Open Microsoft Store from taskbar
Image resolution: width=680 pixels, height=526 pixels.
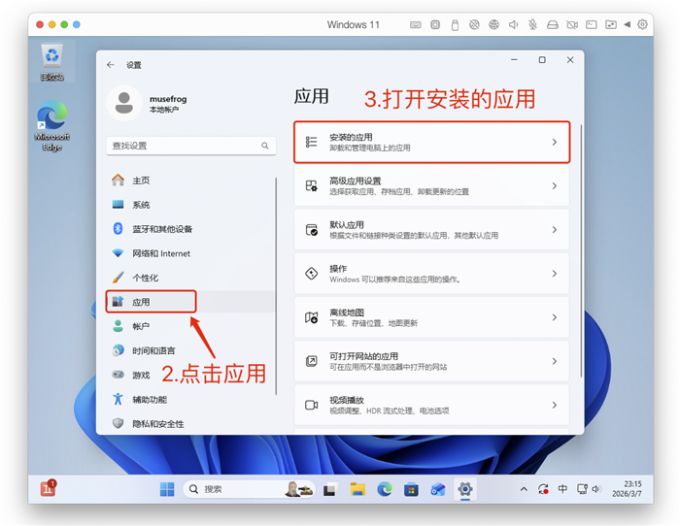[x=411, y=490]
